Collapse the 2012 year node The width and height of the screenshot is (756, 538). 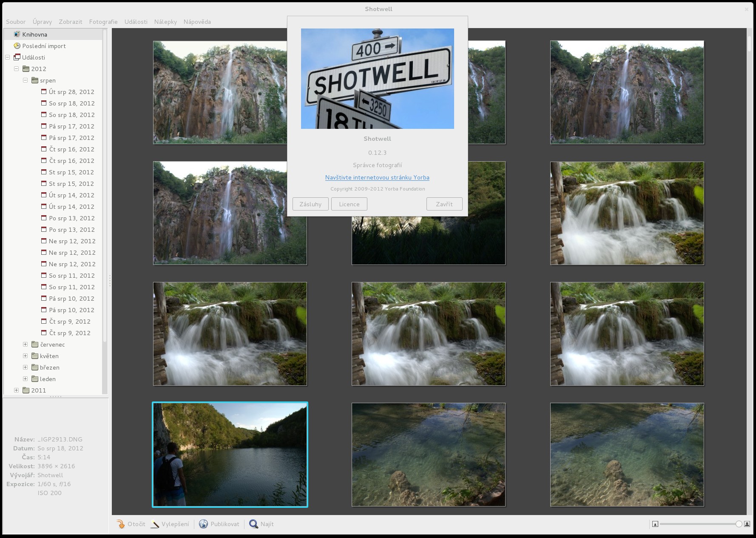tap(17, 68)
